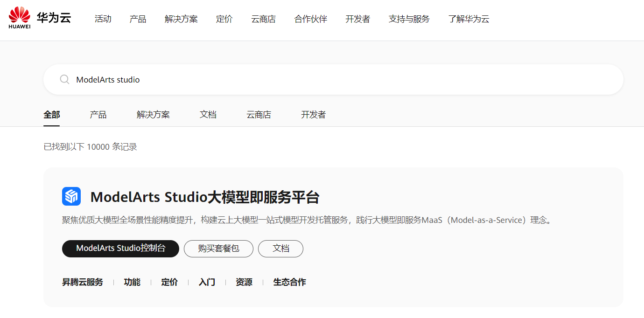Open the 活动 menu

[103, 19]
